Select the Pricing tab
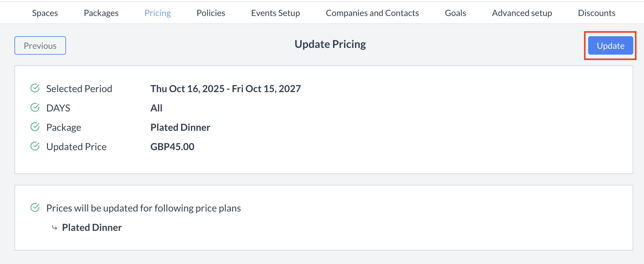The height and width of the screenshot is (264, 644). (x=157, y=13)
